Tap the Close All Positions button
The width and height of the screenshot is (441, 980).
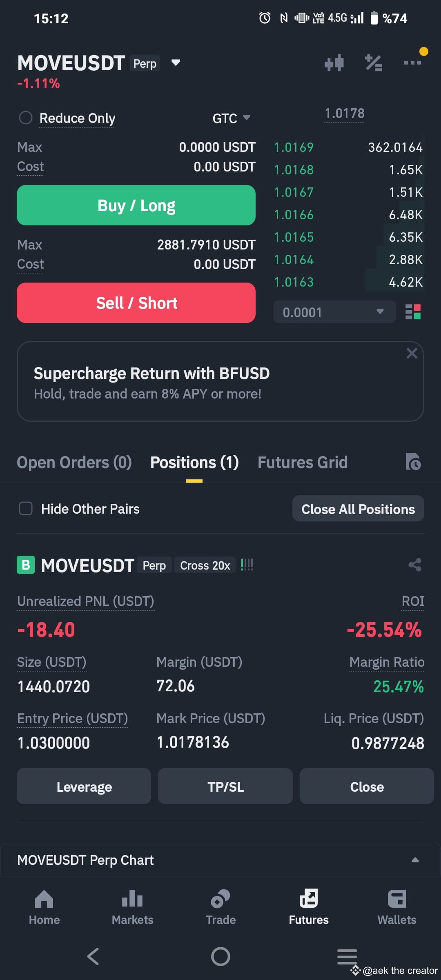tap(358, 509)
